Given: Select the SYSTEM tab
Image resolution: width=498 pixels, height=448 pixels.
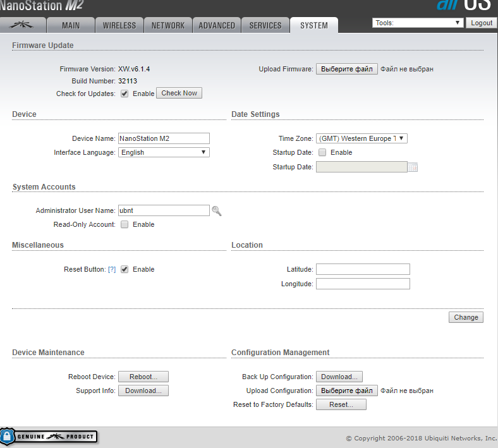Looking at the screenshot, I should [x=314, y=25].
